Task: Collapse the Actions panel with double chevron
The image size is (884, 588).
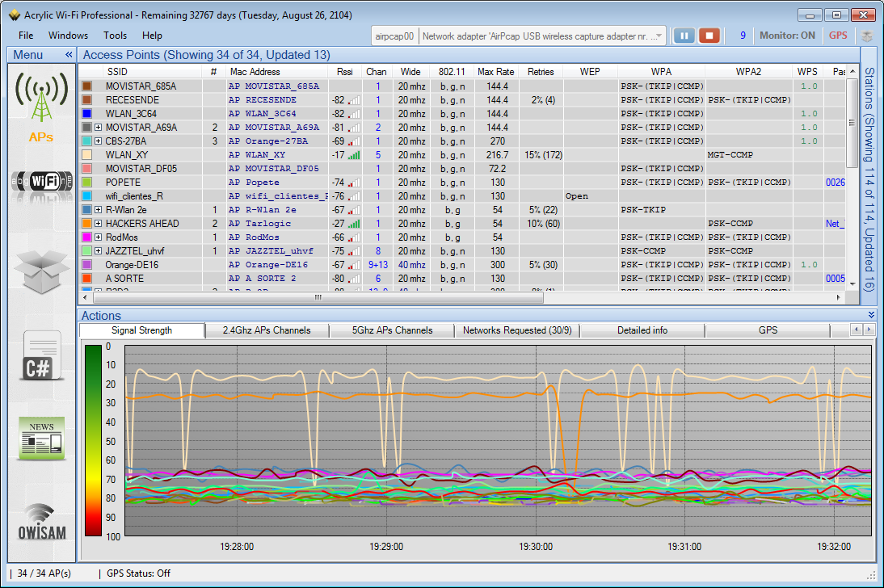Action: pyautogui.click(x=871, y=314)
